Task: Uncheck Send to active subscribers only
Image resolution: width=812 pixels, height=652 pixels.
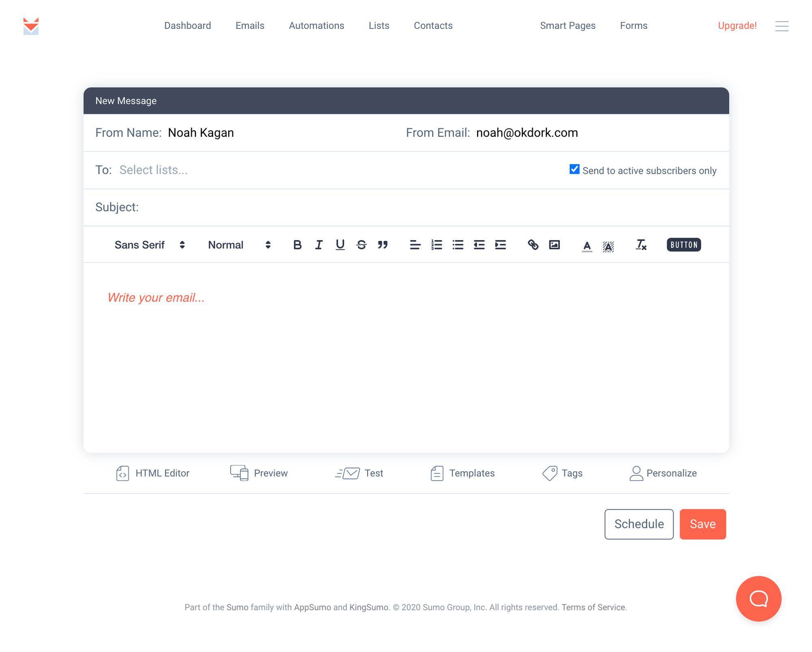Action: click(574, 169)
